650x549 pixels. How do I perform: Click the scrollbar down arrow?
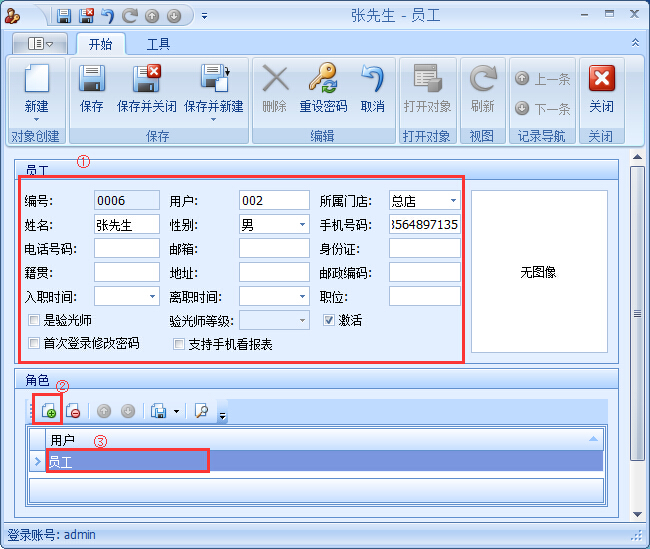pyautogui.click(x=637, y=514)
